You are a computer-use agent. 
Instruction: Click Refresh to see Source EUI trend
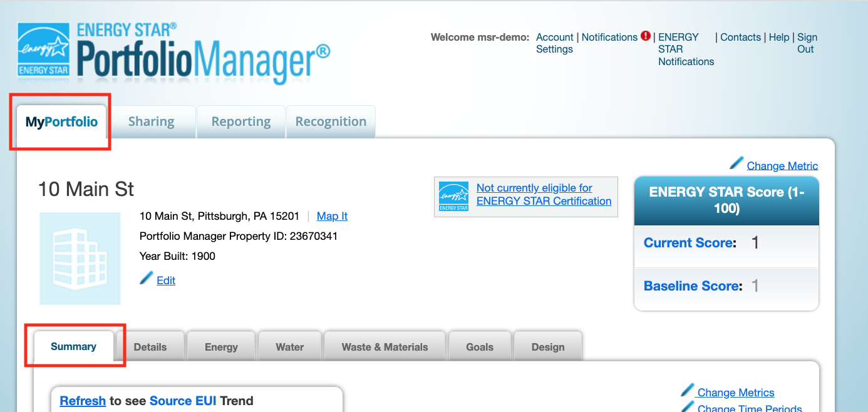[83, 401]
